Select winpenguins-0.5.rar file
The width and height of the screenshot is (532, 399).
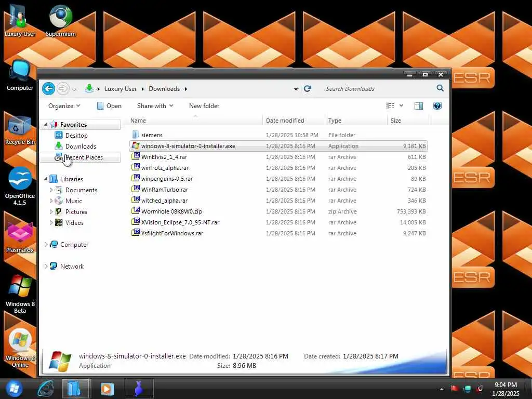click(x=278, y=179)
